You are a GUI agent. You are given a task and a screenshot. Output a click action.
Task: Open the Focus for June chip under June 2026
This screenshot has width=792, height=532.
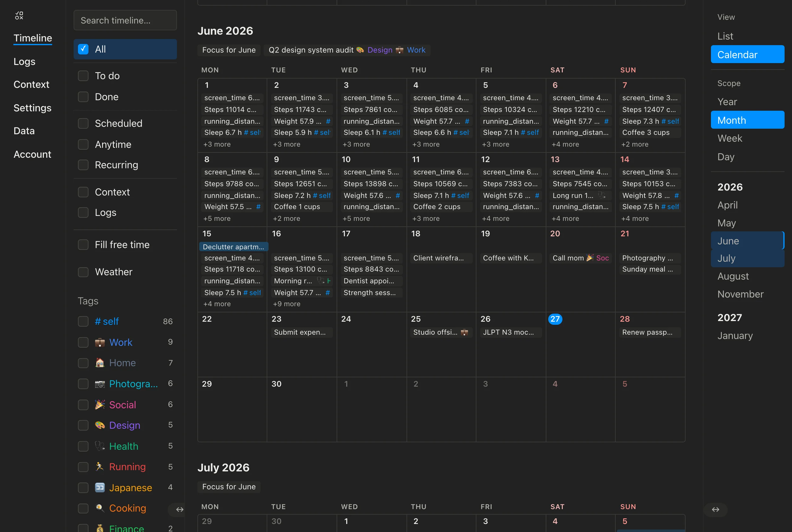[229, 50]
